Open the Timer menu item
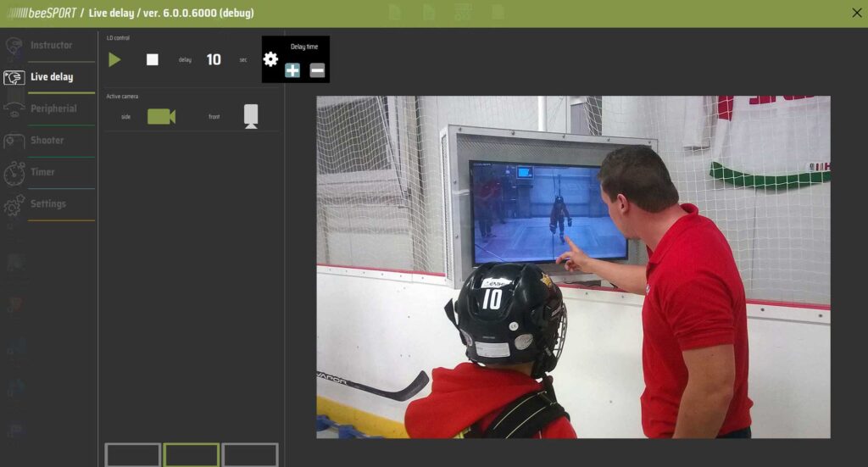 pos(42,172)
